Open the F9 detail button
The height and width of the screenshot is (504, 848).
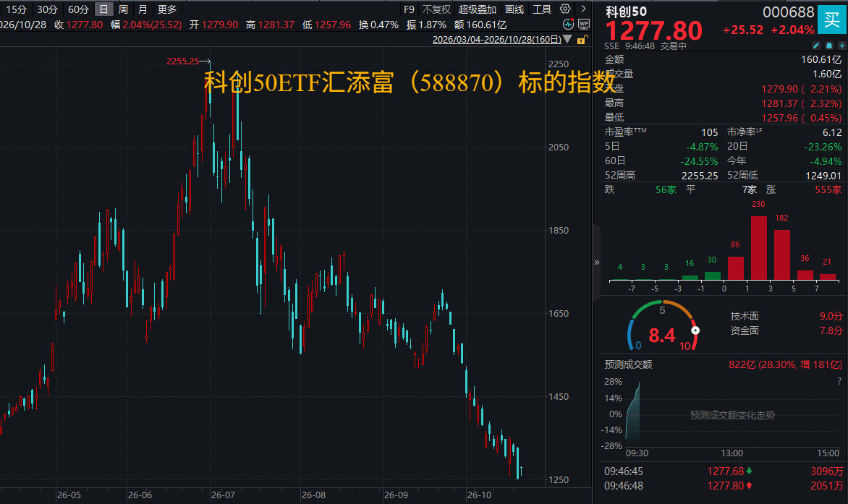coord(409,9)
